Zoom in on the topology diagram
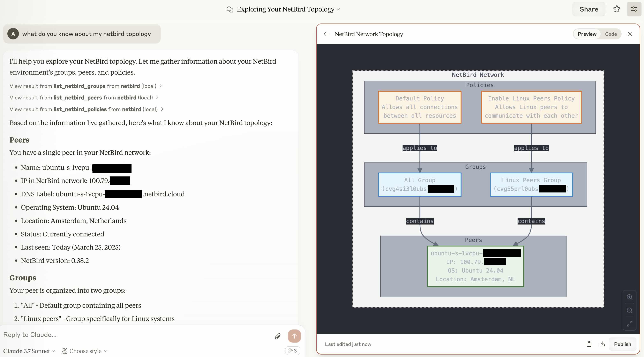The image size is (644, 357). 629,297
